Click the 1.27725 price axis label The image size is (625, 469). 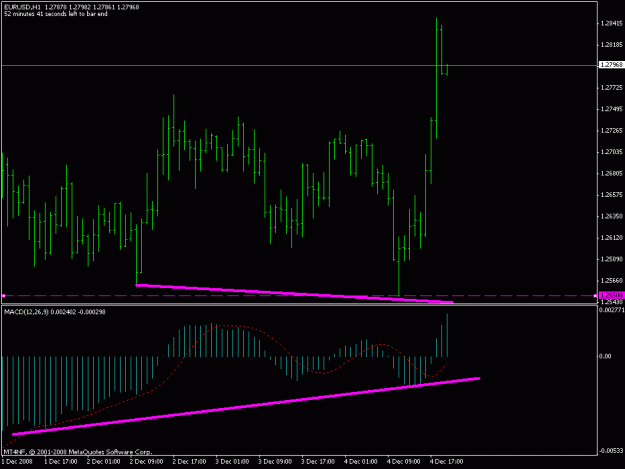coord(611,88)
